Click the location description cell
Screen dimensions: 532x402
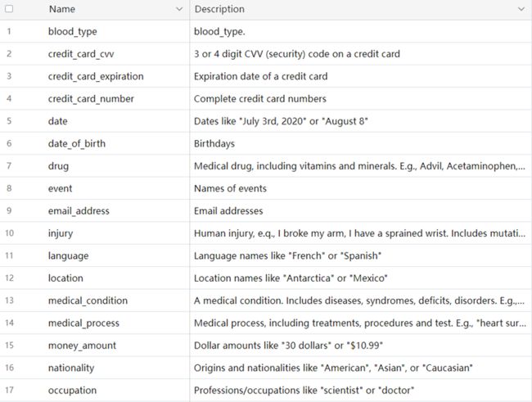coord(360,278)
